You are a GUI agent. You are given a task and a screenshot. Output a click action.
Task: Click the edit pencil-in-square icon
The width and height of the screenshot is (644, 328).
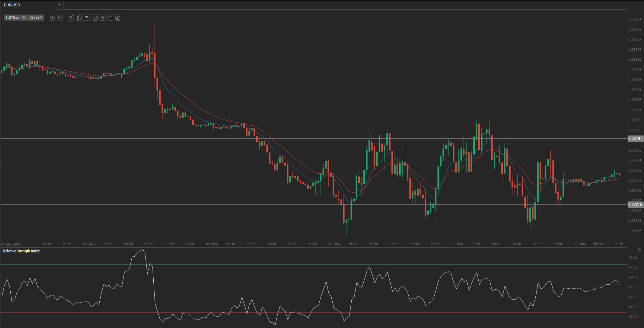point(110,17)
